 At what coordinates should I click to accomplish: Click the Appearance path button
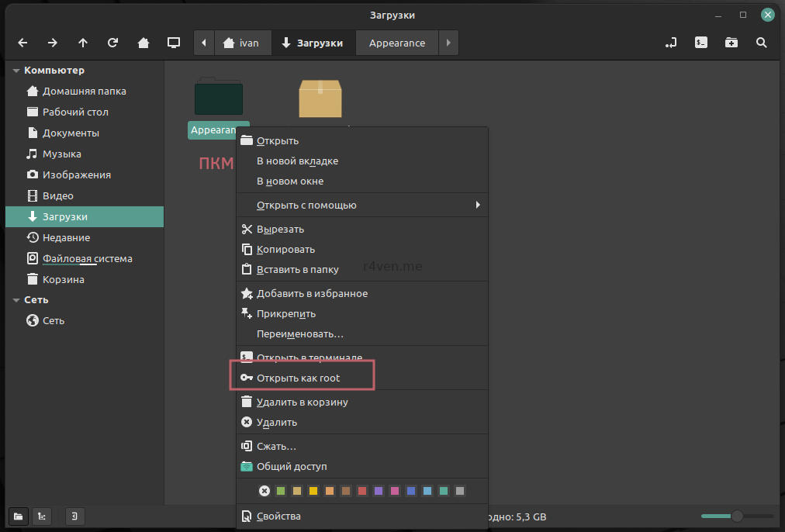click(396, 43)
